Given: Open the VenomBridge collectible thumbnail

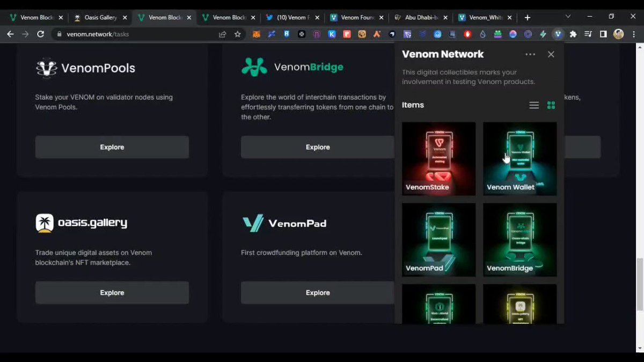Looking at the screenshot, I should coord(519,240).
